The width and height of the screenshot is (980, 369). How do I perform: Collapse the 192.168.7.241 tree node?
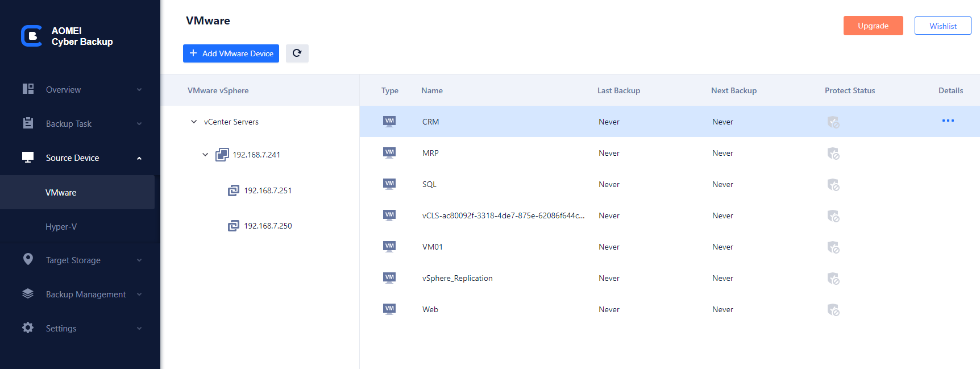[x=205, y=155]
